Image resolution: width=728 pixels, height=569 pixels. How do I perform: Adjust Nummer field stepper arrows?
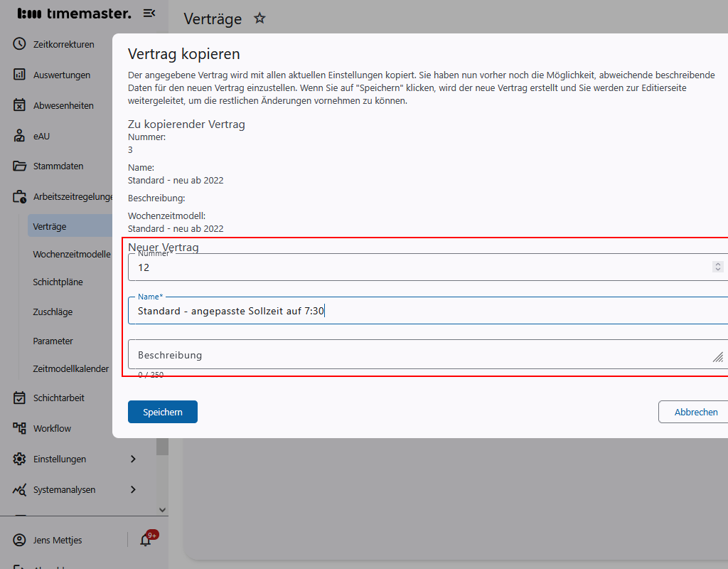coord(717,267)
